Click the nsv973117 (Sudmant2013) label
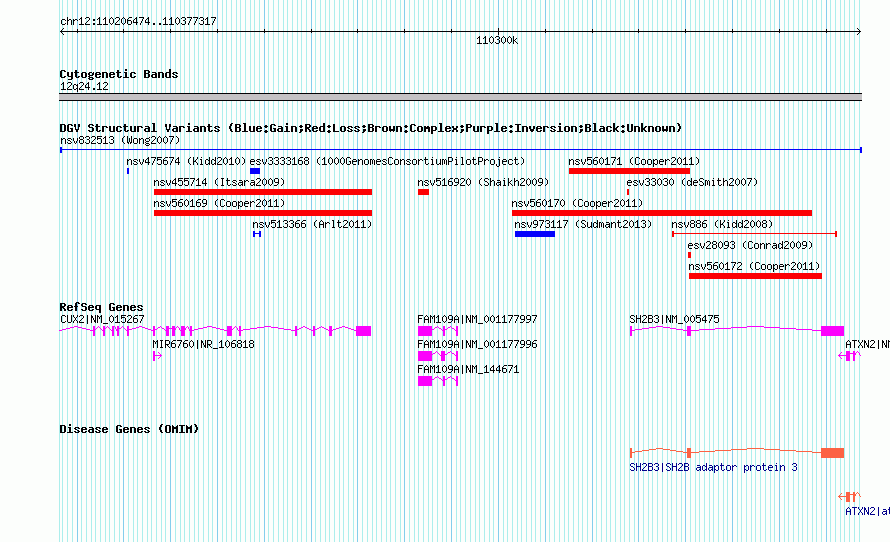The image size is (890, 542). [x=583, y=224]
